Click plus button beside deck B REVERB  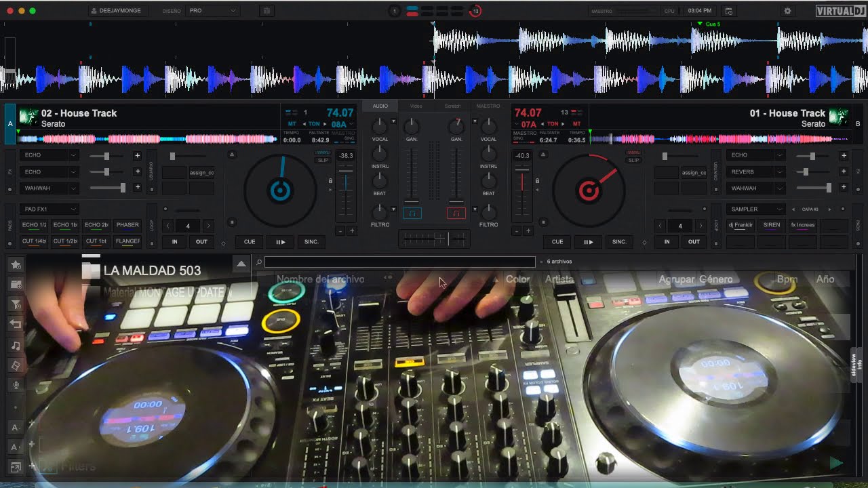(x=844, y=171)
